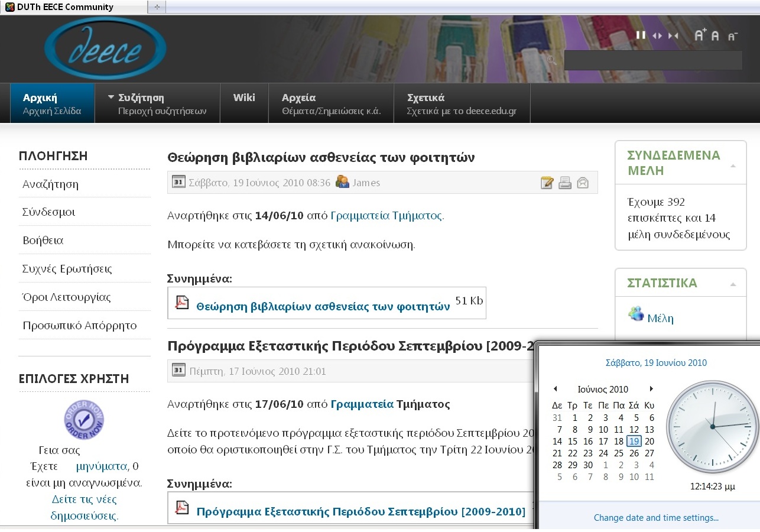Click the header search field
Viewport: 760px width, 532px height.
(653, 60)
